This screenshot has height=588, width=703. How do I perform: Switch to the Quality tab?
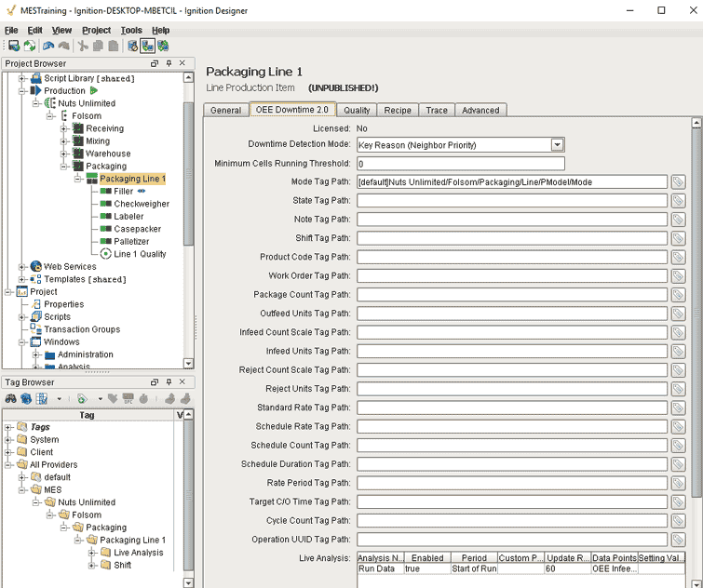click(x=357, y=110)
